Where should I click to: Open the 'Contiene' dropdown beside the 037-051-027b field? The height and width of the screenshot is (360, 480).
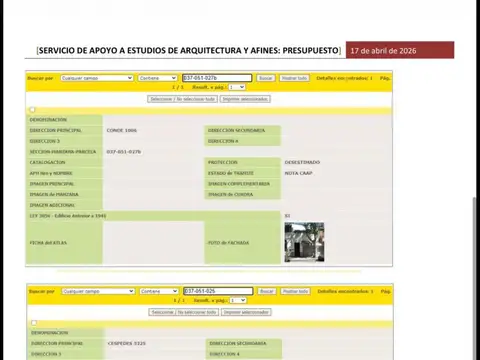(x=157, y=78)
